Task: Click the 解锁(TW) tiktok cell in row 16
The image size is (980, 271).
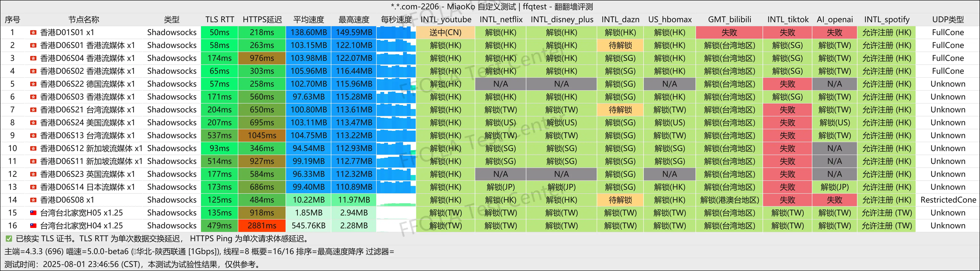Action: pyautogui.click(x=787, y=226)
